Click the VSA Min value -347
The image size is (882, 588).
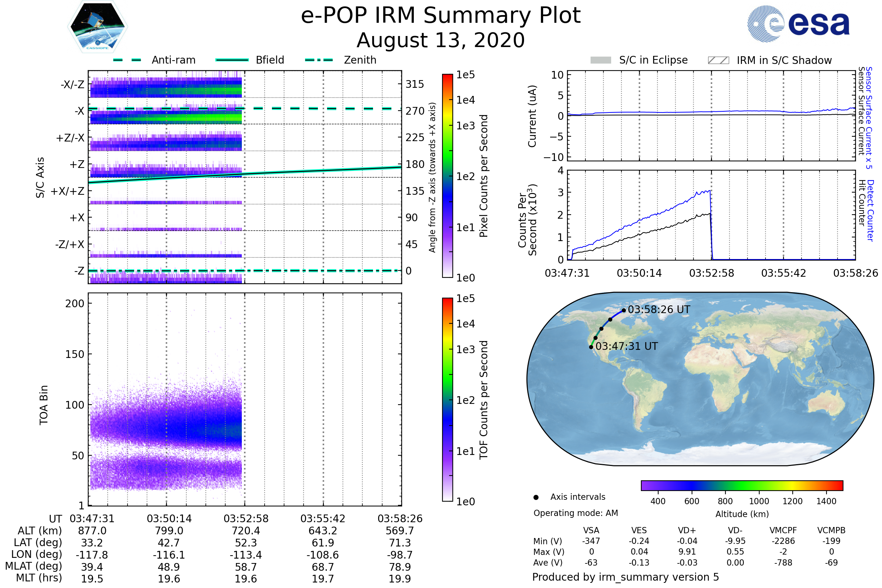click(x=591, y=541)
